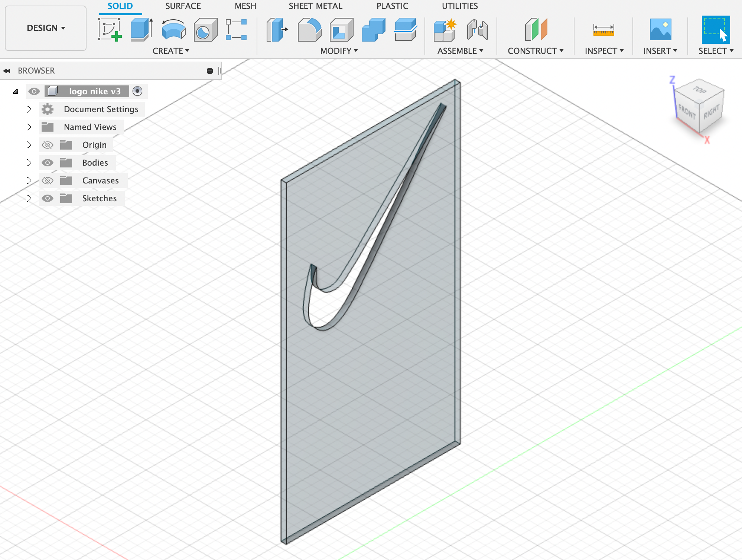Select the Rectangular Pattern tool
The width and height of the screenshot is (742, 560).
[236, 30]
